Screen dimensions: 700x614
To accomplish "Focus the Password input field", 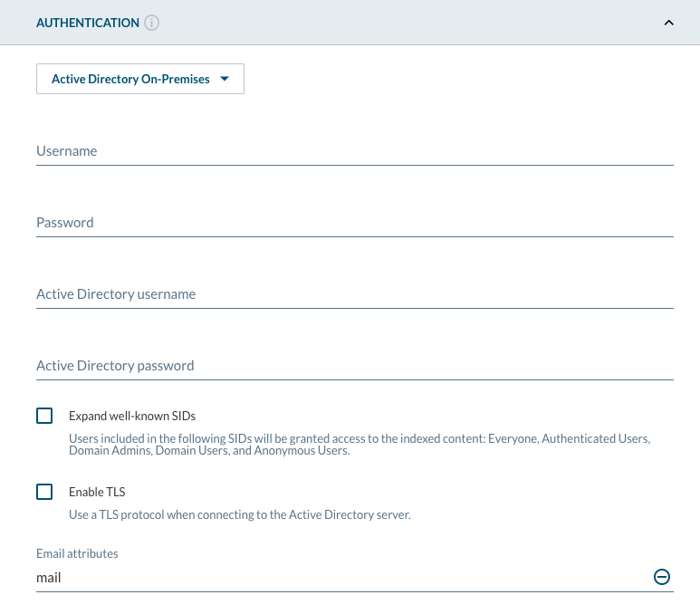I will (x=354, y=223).
